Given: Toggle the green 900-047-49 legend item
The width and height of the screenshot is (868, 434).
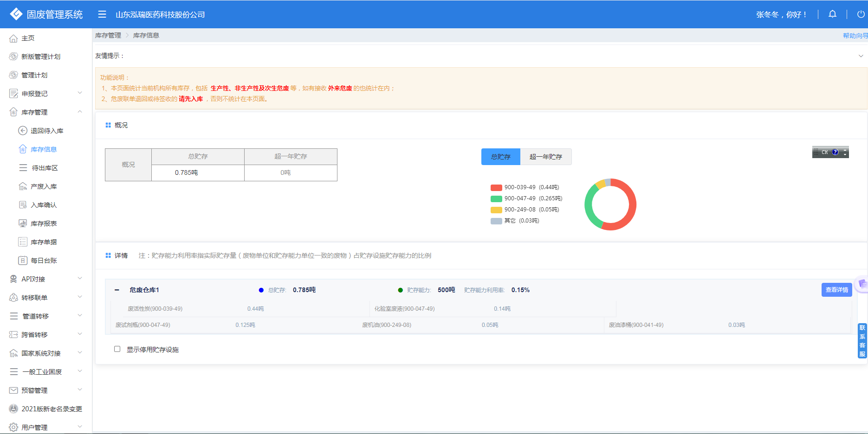Looking at the screenshot, I should pos(526,198).
